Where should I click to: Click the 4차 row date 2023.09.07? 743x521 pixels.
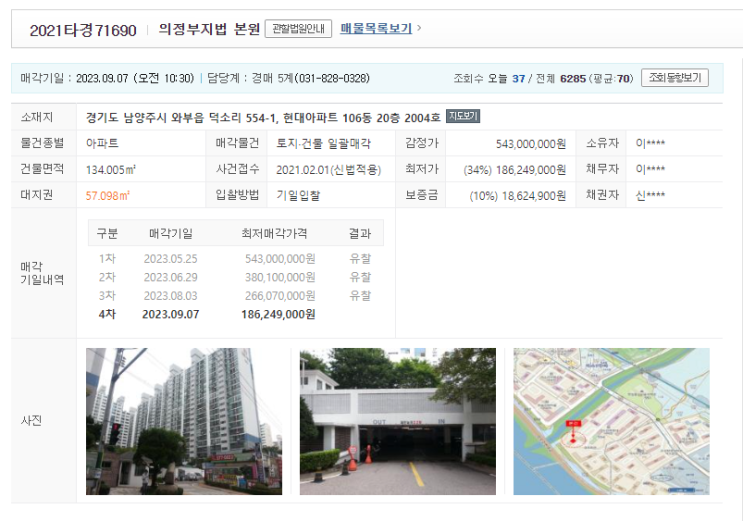(171, 314)
